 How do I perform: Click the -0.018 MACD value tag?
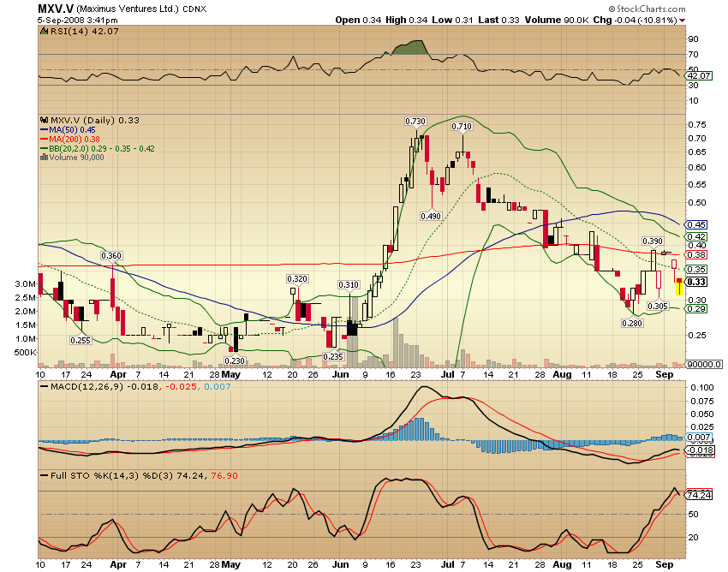(x=700, y=450)
